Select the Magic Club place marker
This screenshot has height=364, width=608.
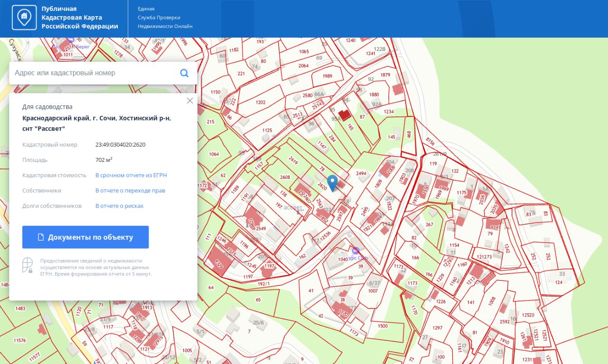point(356,251)
